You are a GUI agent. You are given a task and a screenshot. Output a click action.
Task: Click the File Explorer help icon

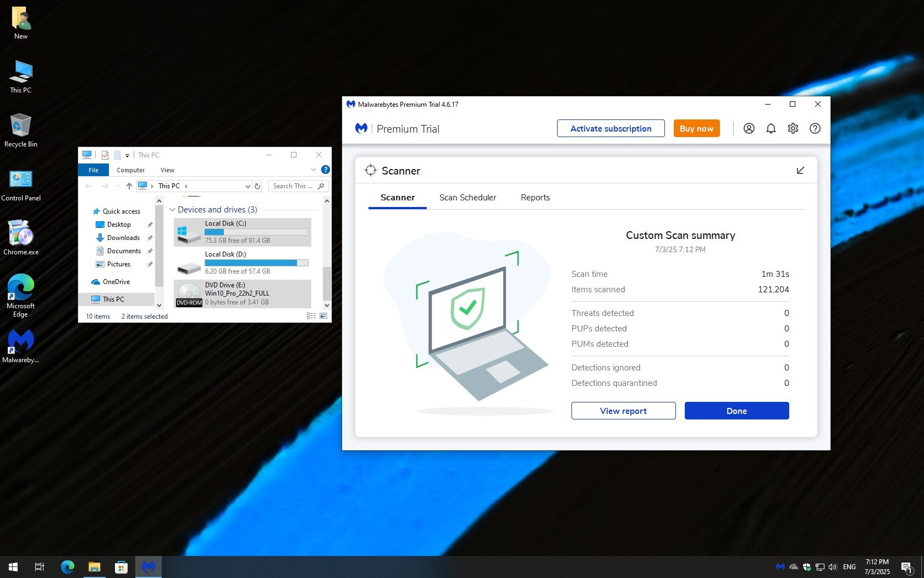[325, 170]
